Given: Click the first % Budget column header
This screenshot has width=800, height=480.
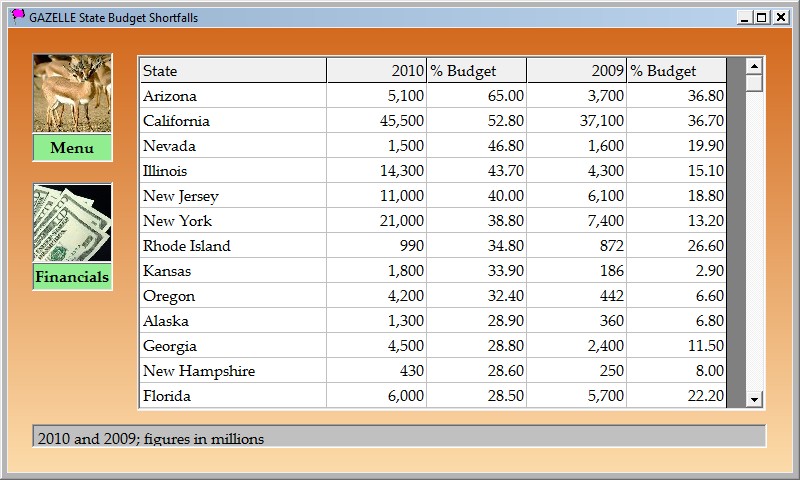Looking at the screenshot, I should pyautogui.click(x=476, y=71).
